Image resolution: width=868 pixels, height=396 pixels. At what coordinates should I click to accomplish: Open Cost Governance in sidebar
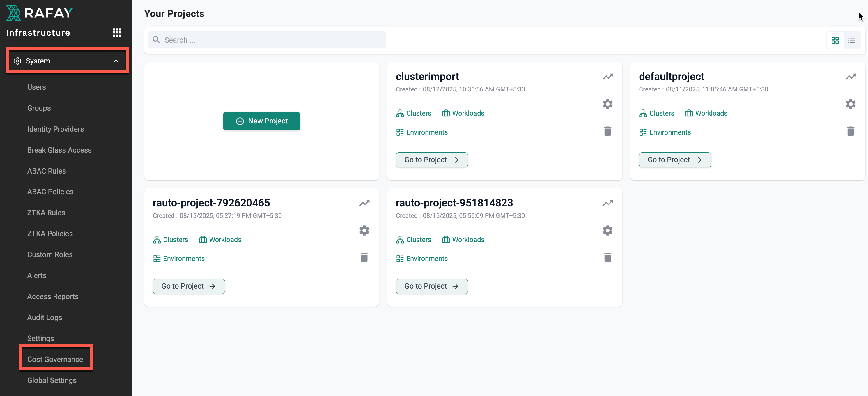click(x=55, y=359)
